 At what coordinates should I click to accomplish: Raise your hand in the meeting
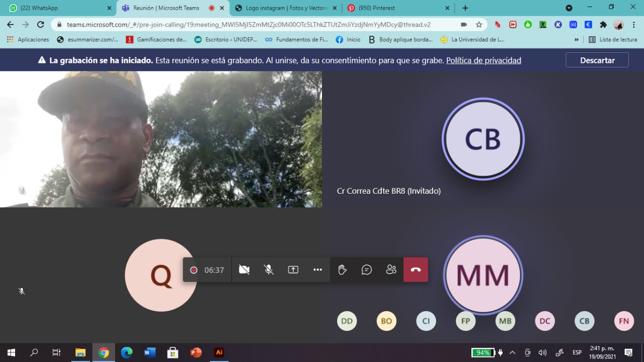point(343,270)
